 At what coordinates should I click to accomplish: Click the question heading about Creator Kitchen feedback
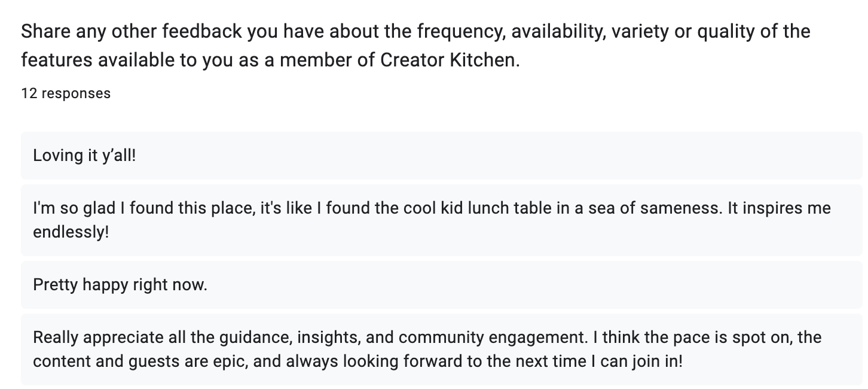click(415, 45)
